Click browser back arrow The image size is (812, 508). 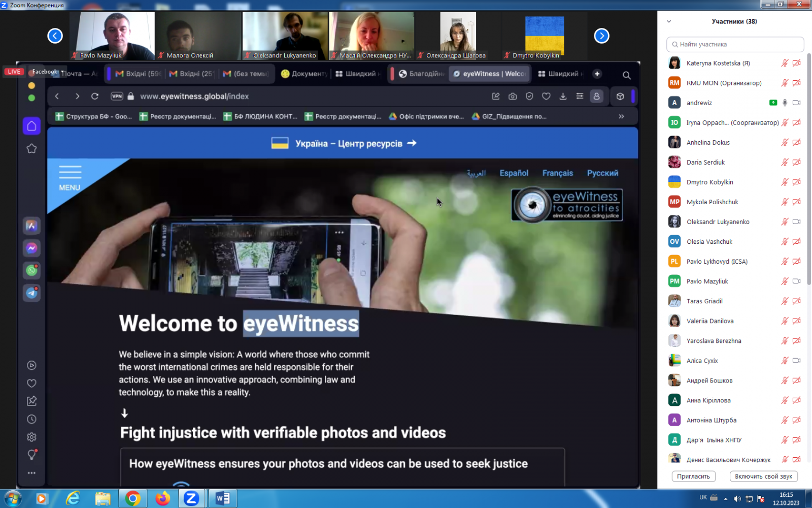(57, 96)
